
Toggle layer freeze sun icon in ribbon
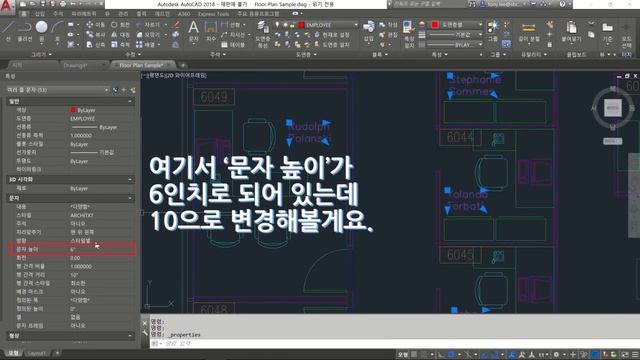[x=285, y=25]
